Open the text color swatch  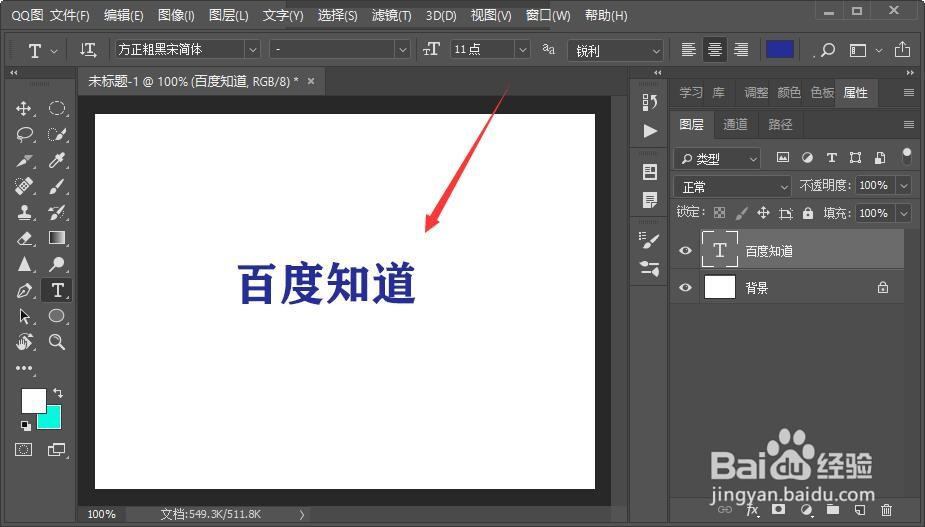[x=779, y=49]
